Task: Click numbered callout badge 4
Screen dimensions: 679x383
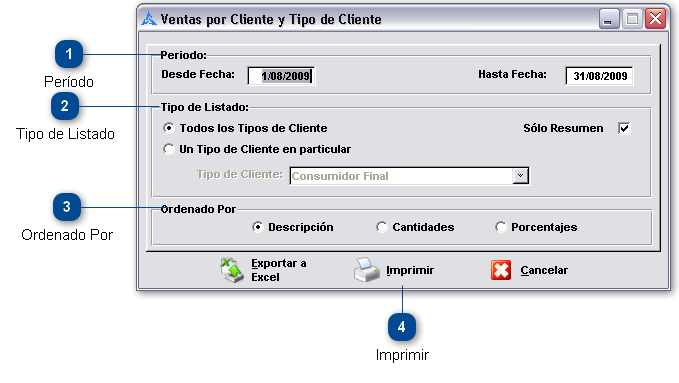Action: [x=402, y=327]
